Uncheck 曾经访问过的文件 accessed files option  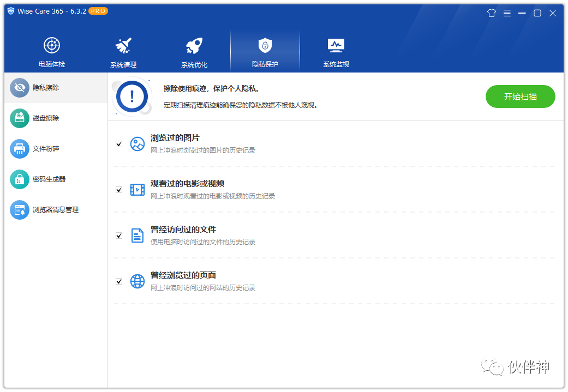pos(119,236)
